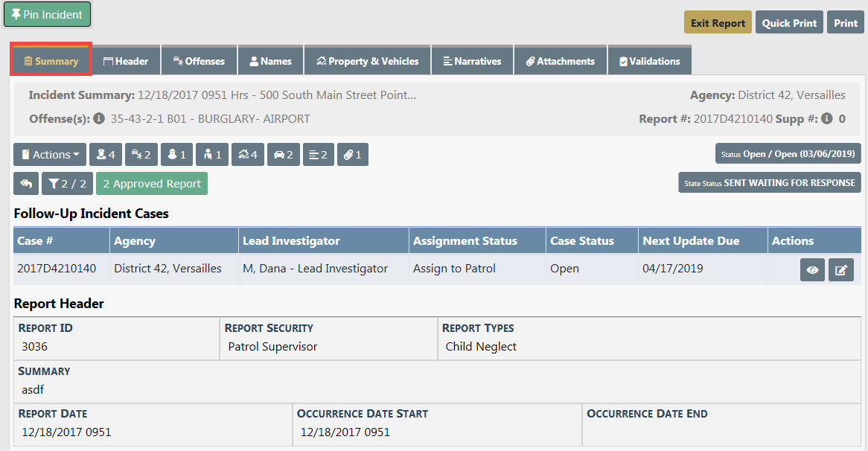The height and width of the screenshot is (451, 868).
Task: Click the reply-all arrow icon button
Action: pos(26,184)
